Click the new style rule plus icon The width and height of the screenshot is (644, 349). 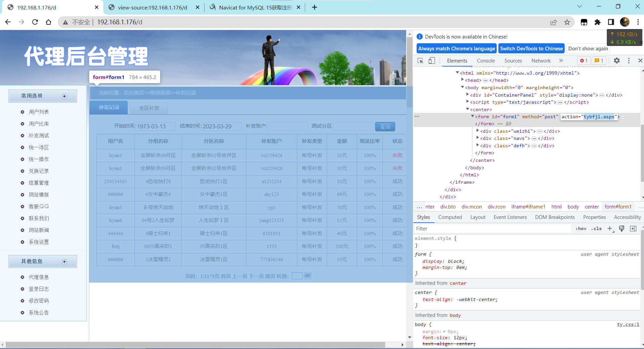coord(610,229)
